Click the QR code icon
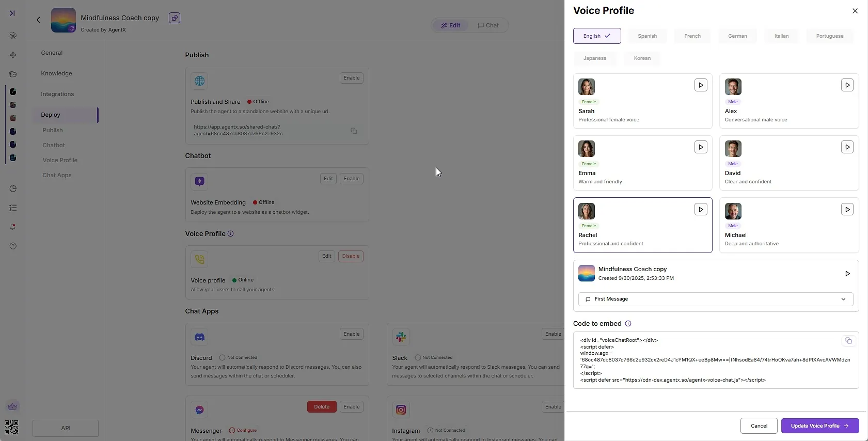This screenshot has width=868, height=441. [x=11, y=428]
